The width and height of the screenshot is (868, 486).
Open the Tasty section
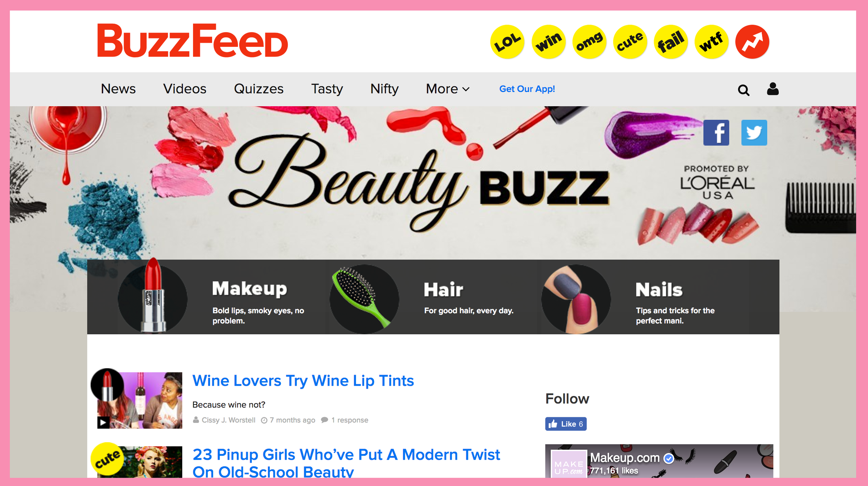pos(327,89)
